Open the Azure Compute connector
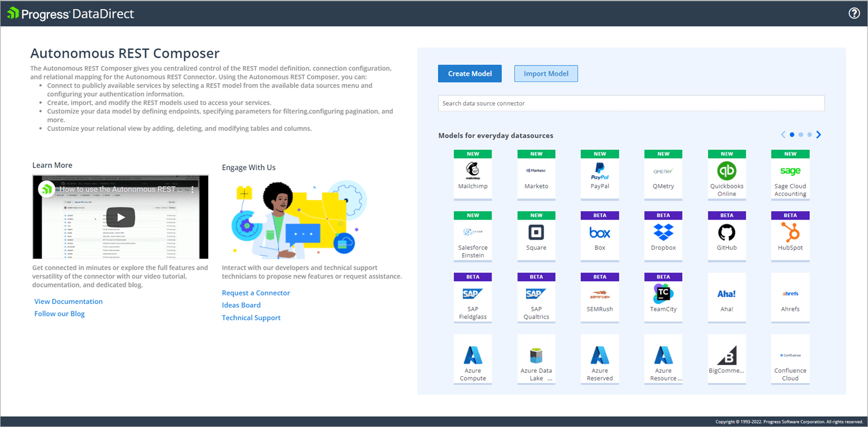 [472, 359]
